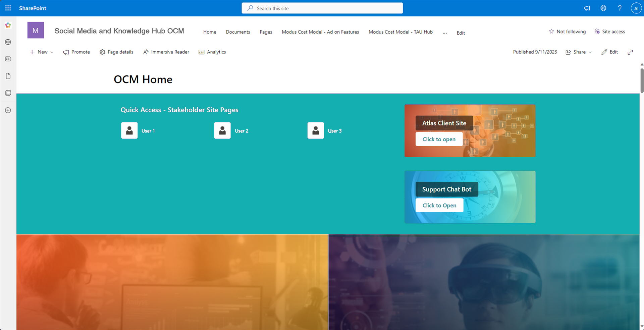Image resolution: width=644 pixels, height=330 pixels.
Task: Go to the Documents navigation tab
Action: 238,32
